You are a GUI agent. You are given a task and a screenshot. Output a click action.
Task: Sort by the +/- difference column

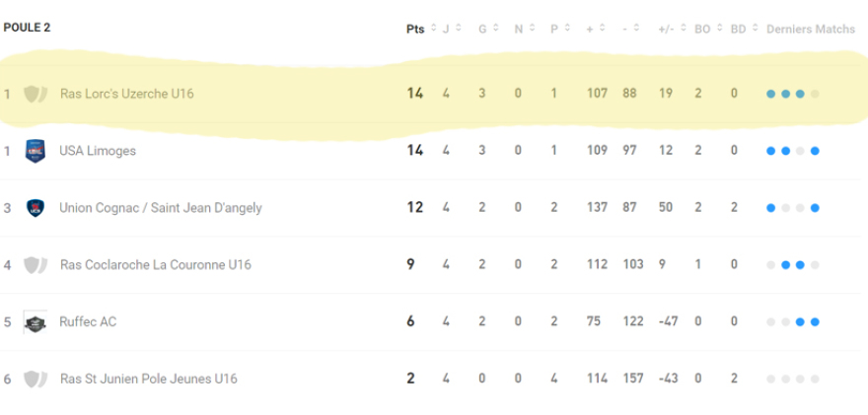point(666,30)
